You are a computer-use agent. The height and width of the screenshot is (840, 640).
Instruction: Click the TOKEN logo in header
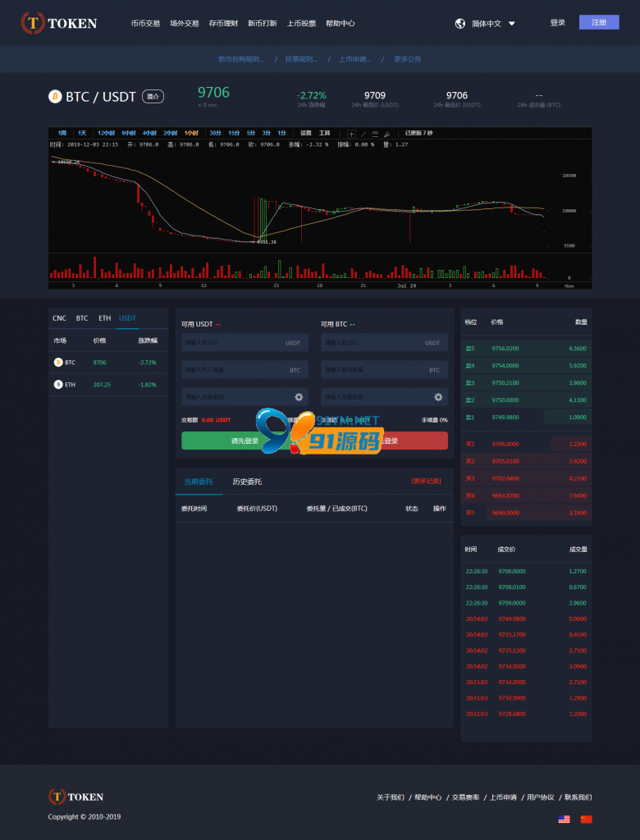[59, 23]
